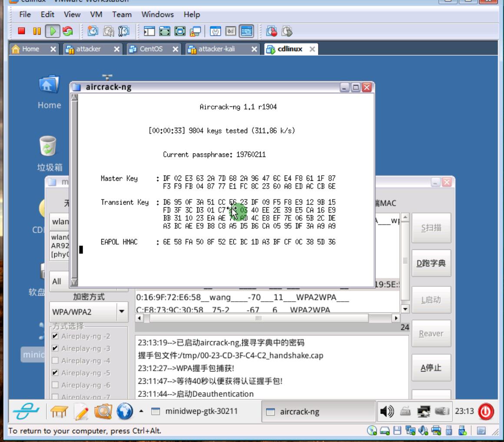This screenshot has width=504, height=442.
Task: Open the VM menu
Action: coord(96,14)
